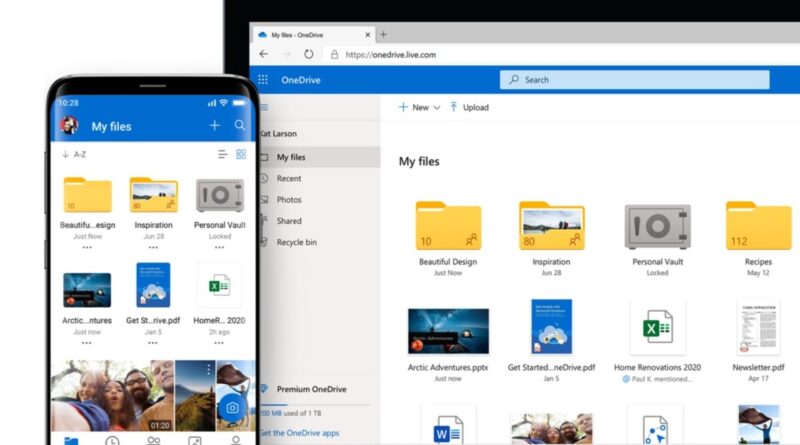Open the Files tab in the phone's bottom bar
800x445 pixels.
coord(71,441)
